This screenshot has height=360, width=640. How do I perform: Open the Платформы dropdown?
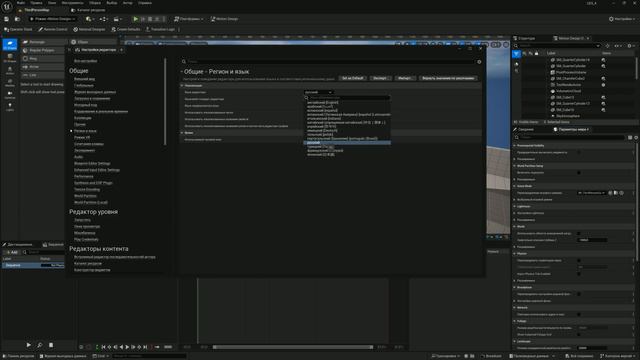click(x=189, y=19)
